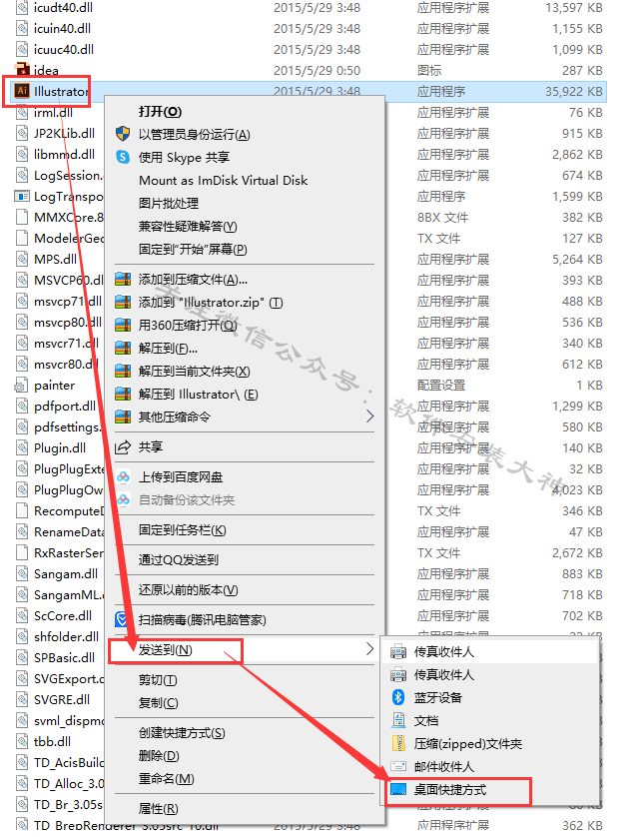Image resolution: width=644 pixels, height=837 pixels.
Task: Click the Illustrator application icon
Action: click(x=22, y=91)
